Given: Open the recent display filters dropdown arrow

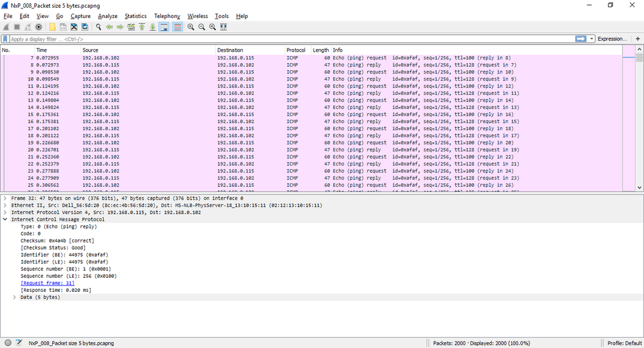Looking at the screenshot, I should click(591, 39).
